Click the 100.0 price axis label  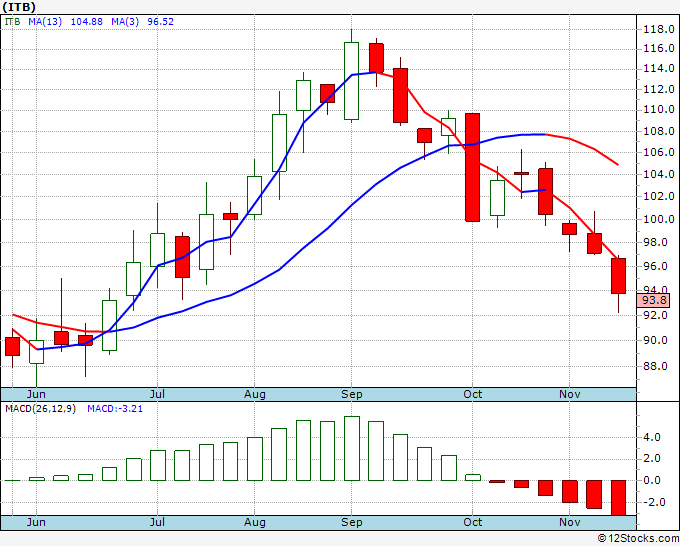coord(659,219)
